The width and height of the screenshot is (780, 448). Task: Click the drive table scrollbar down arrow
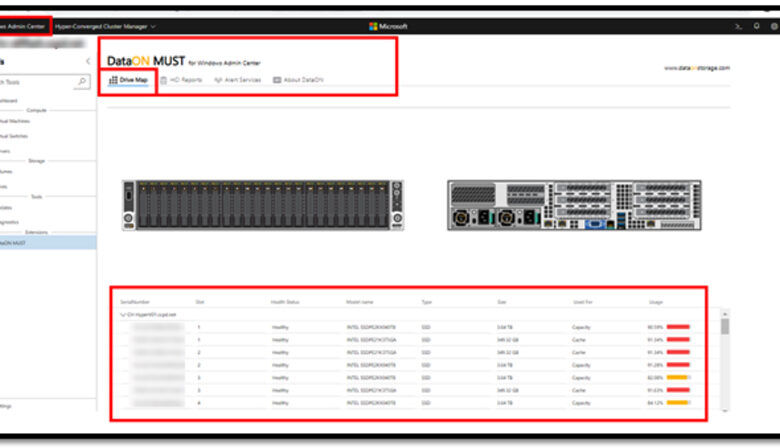(725, 410)
